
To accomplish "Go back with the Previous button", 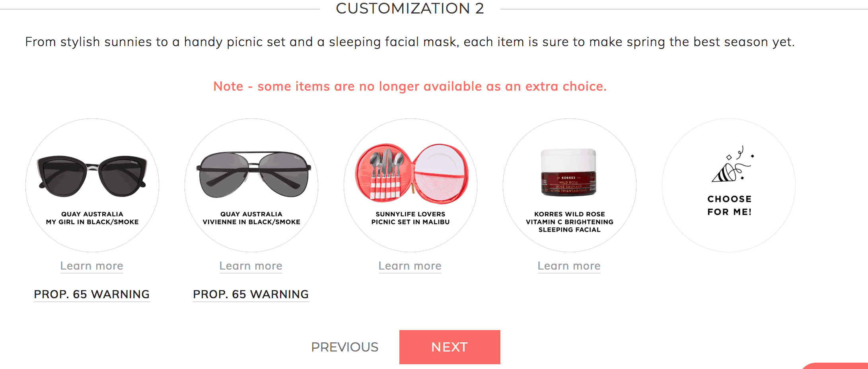I will [x=345, y=347].
